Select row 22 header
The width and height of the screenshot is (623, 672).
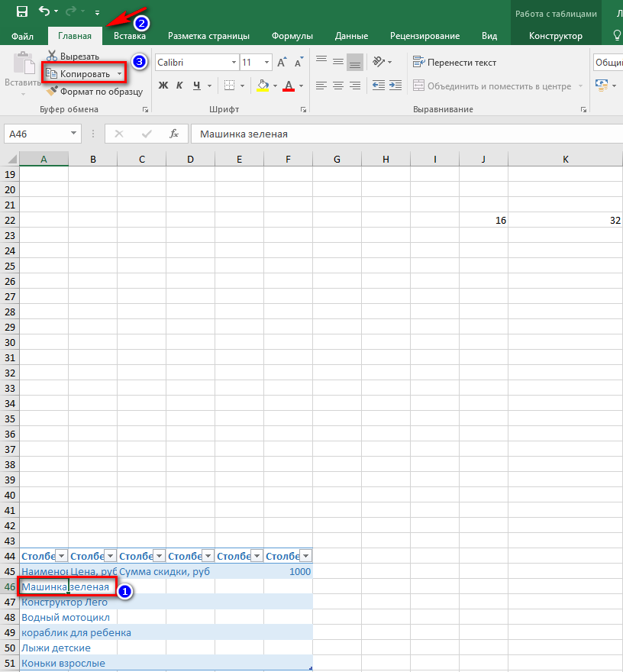(x=10, y=220)
